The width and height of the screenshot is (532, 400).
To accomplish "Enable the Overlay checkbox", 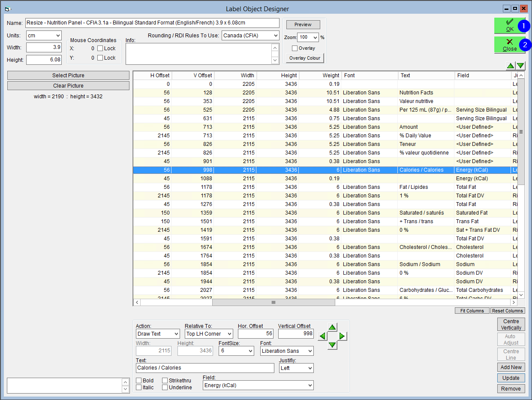I will [295, 48].
